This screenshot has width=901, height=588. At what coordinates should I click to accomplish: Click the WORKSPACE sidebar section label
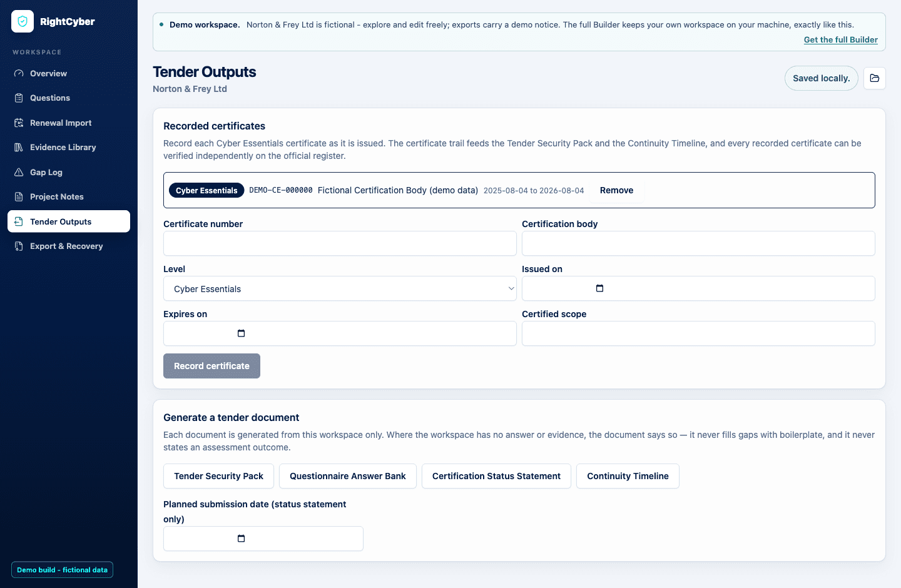[x=37, y=52]
